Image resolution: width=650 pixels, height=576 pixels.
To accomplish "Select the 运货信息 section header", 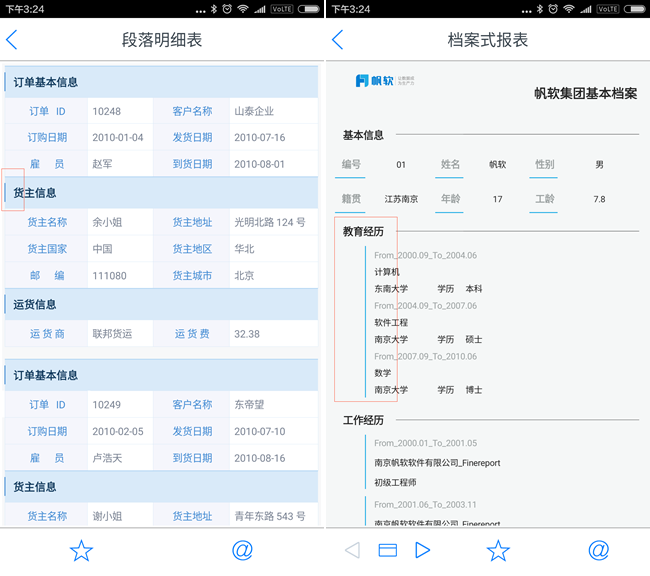I will pos(161,304).
